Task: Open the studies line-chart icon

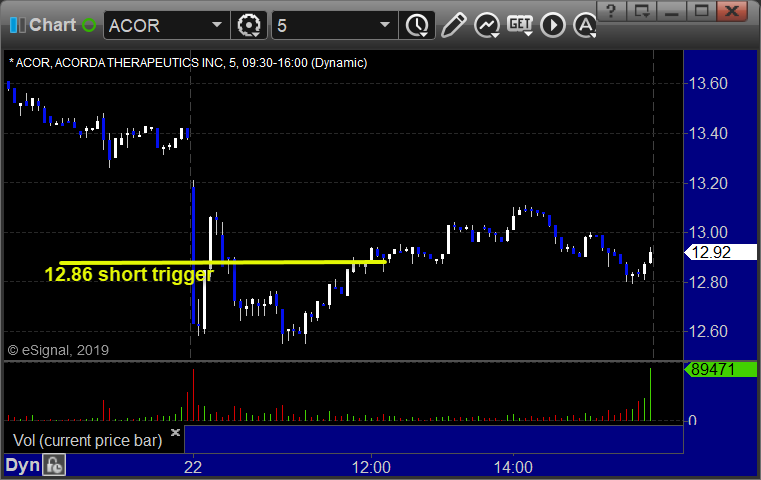Action: (x=487, y=25)
